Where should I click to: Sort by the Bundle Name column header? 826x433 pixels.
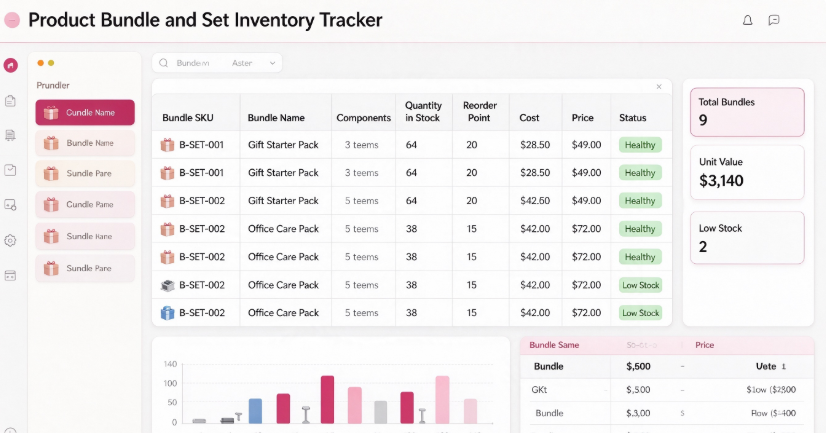point(276,118)
